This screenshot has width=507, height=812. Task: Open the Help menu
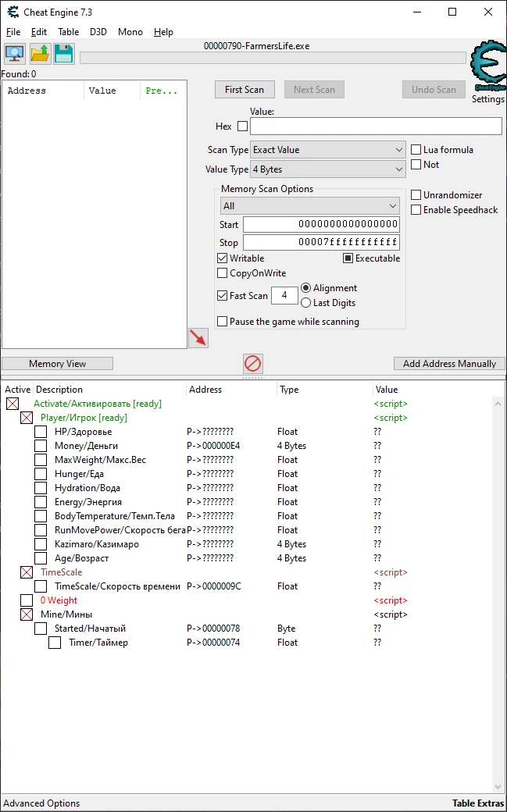click(x=163, y=32)
